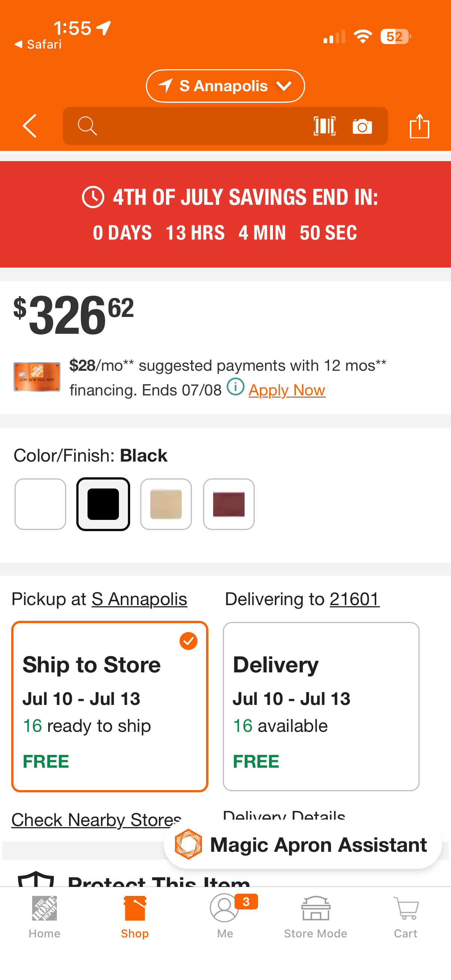This screenshot has height=980, width=451.
Task: Select the black color swatch
Action: 103,504
